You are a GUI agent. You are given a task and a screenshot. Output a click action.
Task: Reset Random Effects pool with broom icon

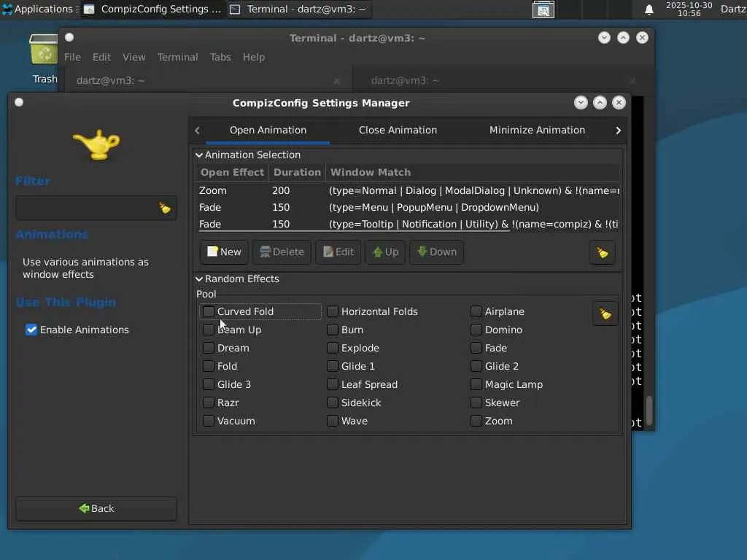605,314
